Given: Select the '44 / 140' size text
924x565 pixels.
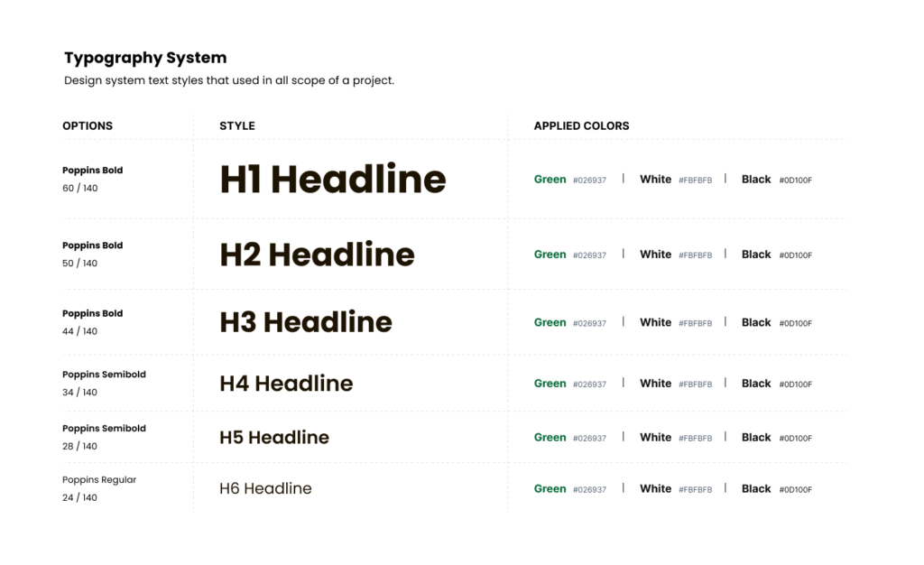Looking at the screenshot, I should 80,331.
